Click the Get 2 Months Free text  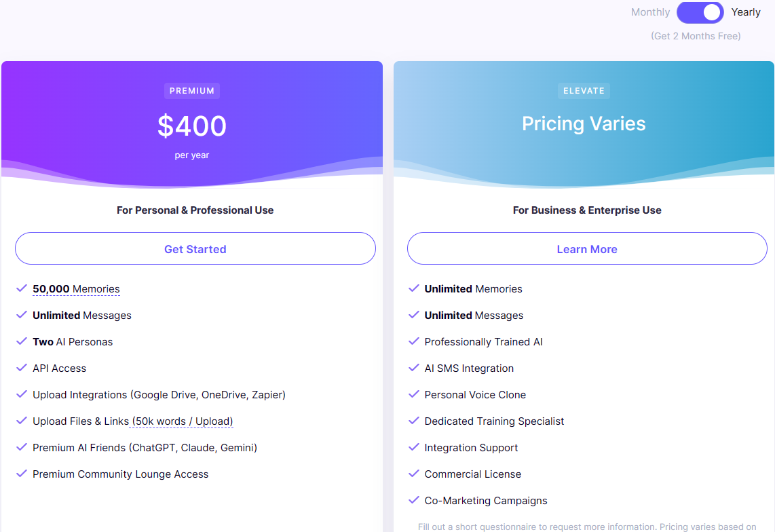[696, 36]
